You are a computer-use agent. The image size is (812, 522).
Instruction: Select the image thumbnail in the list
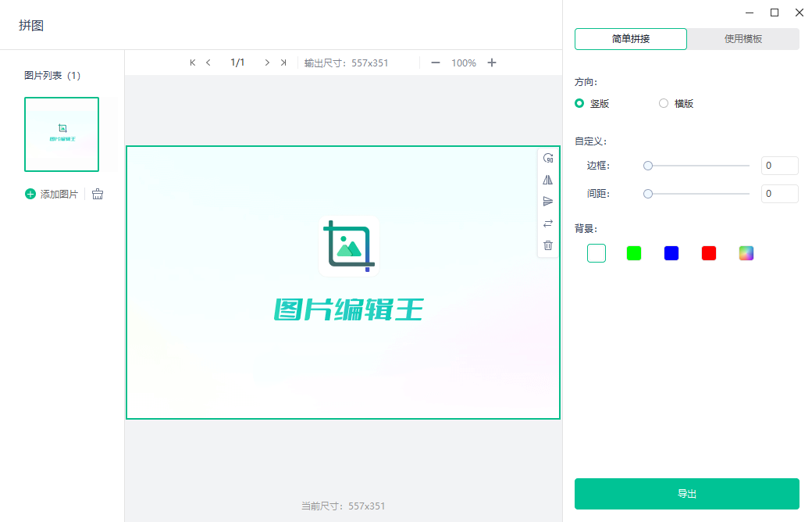tap(62, 134)
